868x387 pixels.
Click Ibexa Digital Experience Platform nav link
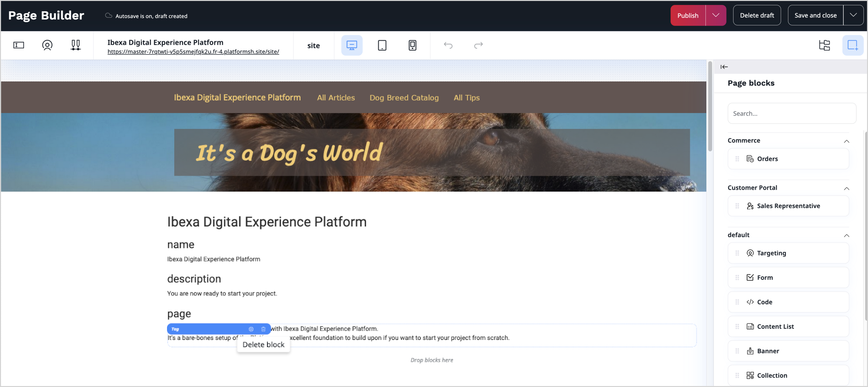237,97
